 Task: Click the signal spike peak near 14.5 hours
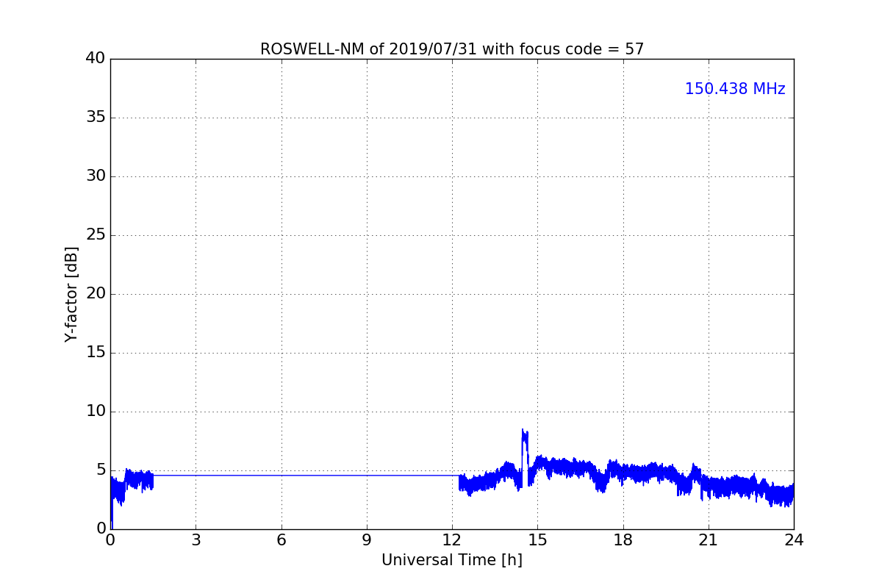(x=524, y=435)
